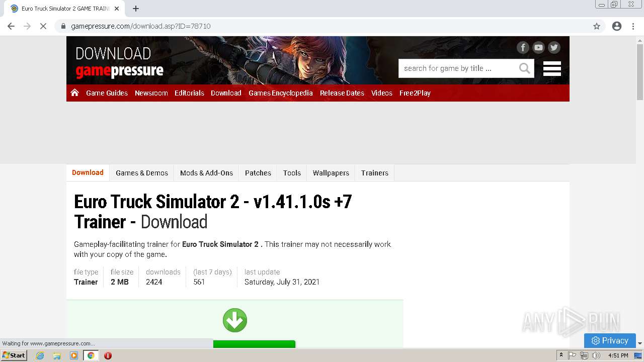The height and width of the screenshot is (362, 644).
Task: Open the Chrome three-dot menu
Action: pyautogui.click(x=633, y=26)
